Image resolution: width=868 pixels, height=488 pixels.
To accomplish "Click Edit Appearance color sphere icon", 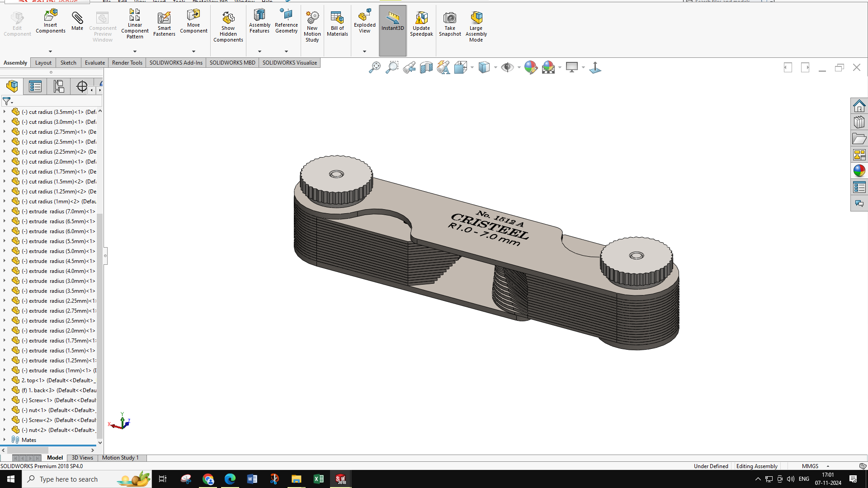I will click(531, 68).
